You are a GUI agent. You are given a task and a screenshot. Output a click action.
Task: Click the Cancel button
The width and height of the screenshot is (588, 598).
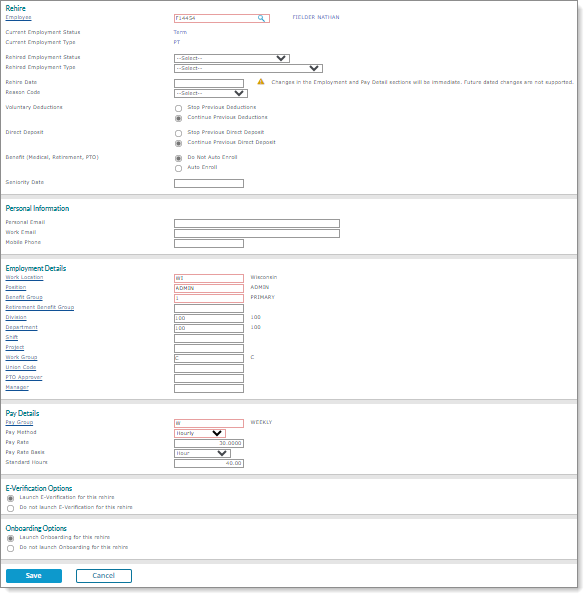point(104,575)
